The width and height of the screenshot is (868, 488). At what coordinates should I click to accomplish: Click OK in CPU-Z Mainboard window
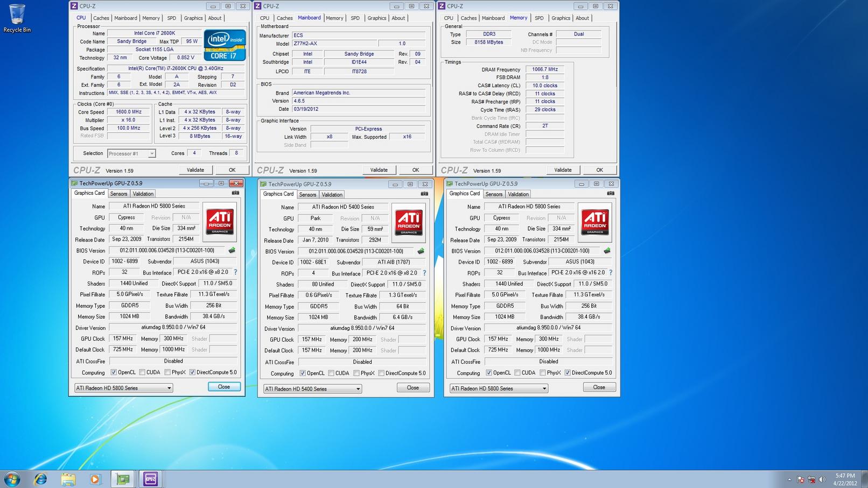pos(416,170)
